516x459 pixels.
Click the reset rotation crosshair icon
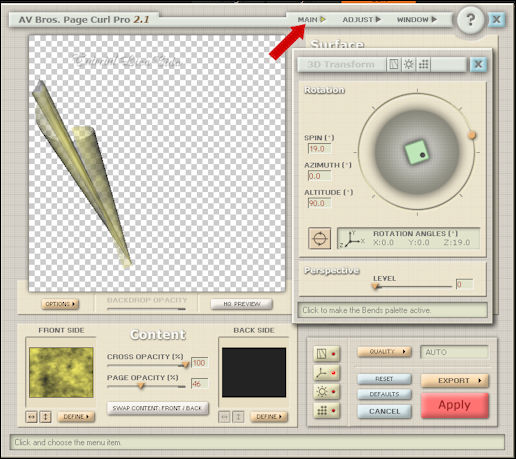point(320,239)
